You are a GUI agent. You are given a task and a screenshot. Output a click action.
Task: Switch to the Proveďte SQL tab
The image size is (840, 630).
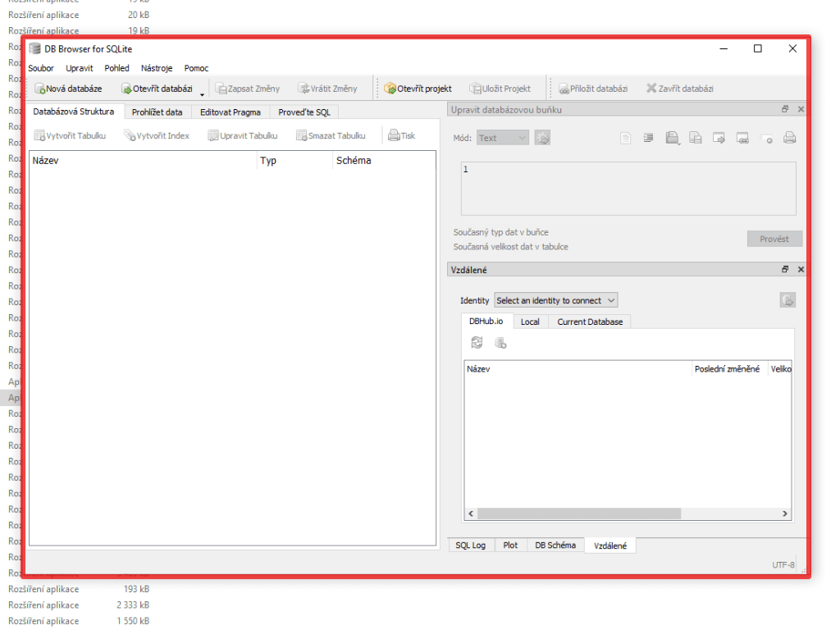304,112
